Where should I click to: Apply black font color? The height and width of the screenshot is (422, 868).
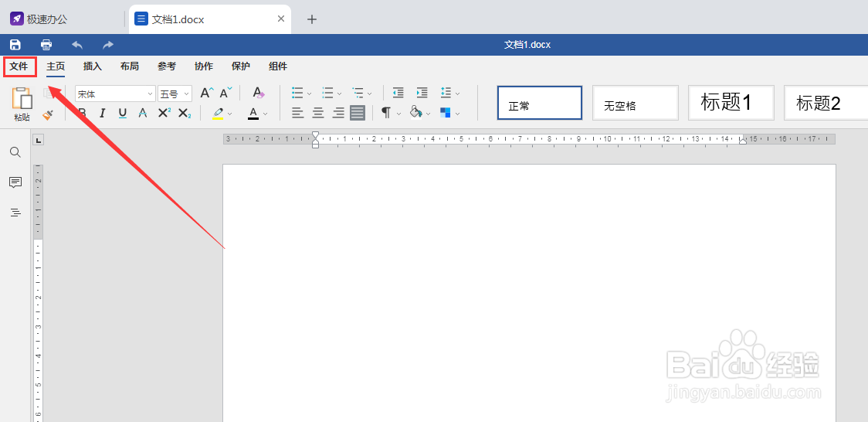pos(253,113)
